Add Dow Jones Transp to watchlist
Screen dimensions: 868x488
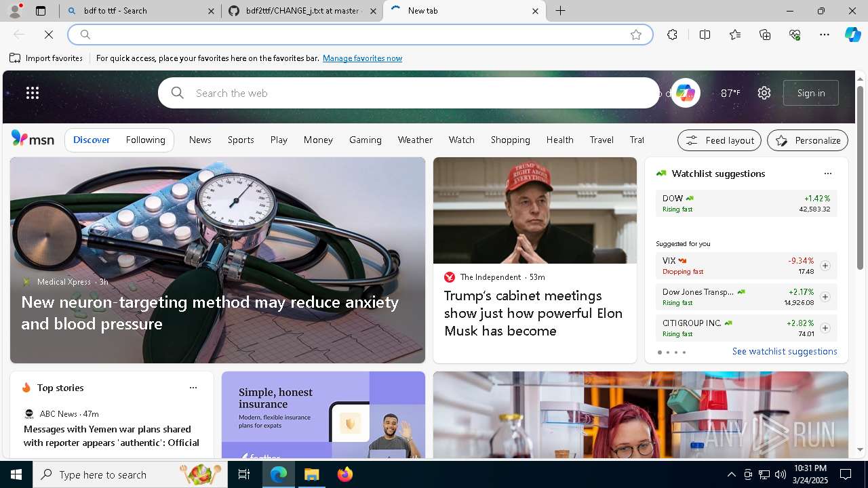pyautogui.click(x=825, y=297)
